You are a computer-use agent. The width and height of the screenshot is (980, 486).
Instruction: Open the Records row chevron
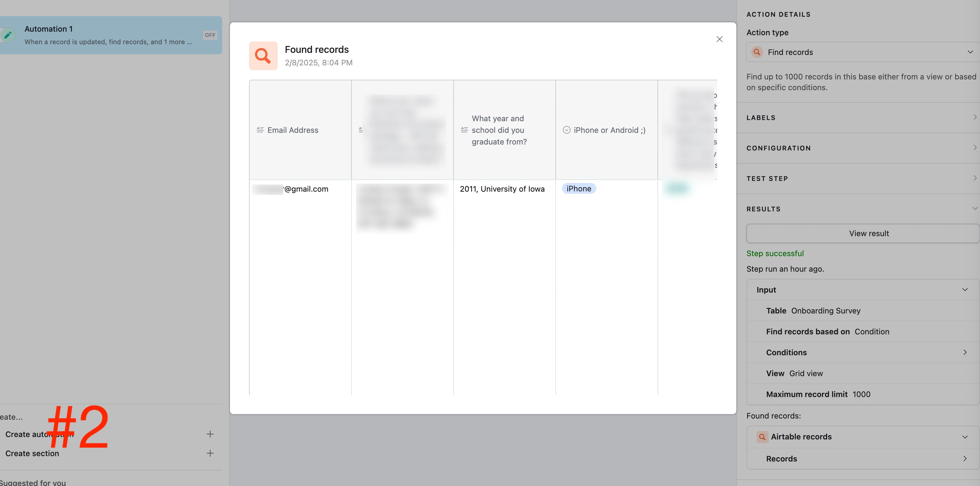(x=965, y=459)
